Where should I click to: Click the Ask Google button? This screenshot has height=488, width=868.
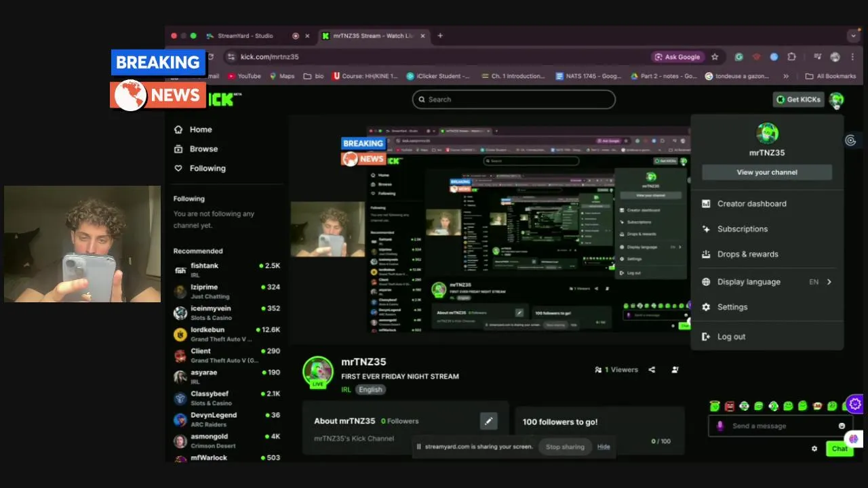tap(677, 57)
